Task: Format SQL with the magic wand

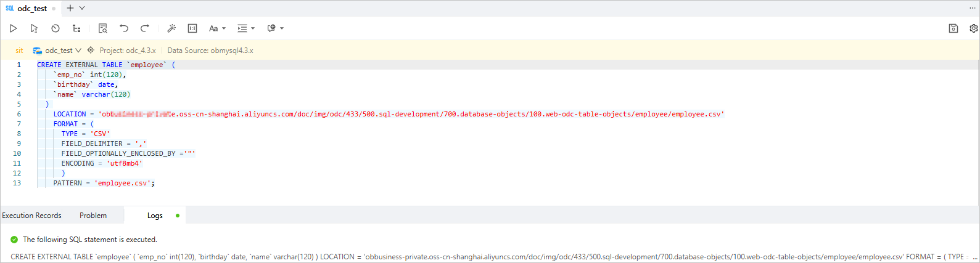Action: click(x=171, y=28)
